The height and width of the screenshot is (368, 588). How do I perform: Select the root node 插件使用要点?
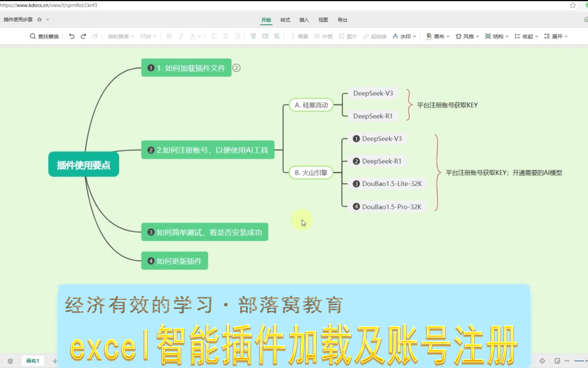[84, 165]
